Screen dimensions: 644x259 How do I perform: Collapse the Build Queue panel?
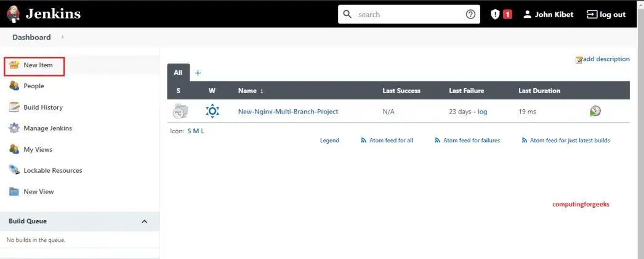[144, 221]
